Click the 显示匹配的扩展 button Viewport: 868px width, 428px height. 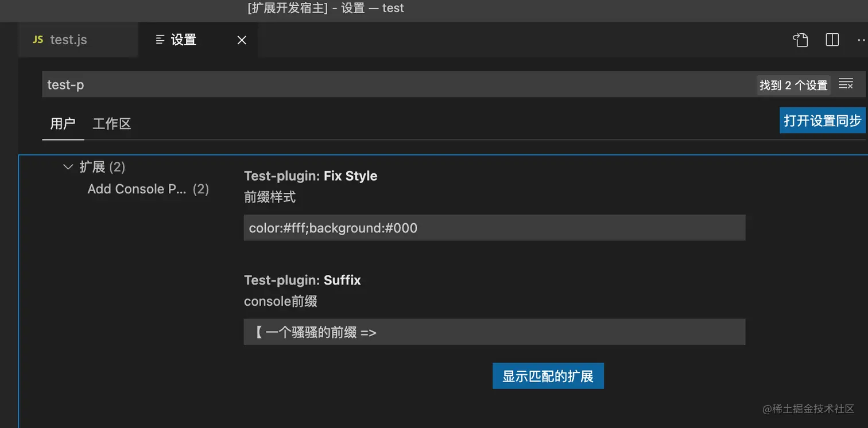coord(548,376)
